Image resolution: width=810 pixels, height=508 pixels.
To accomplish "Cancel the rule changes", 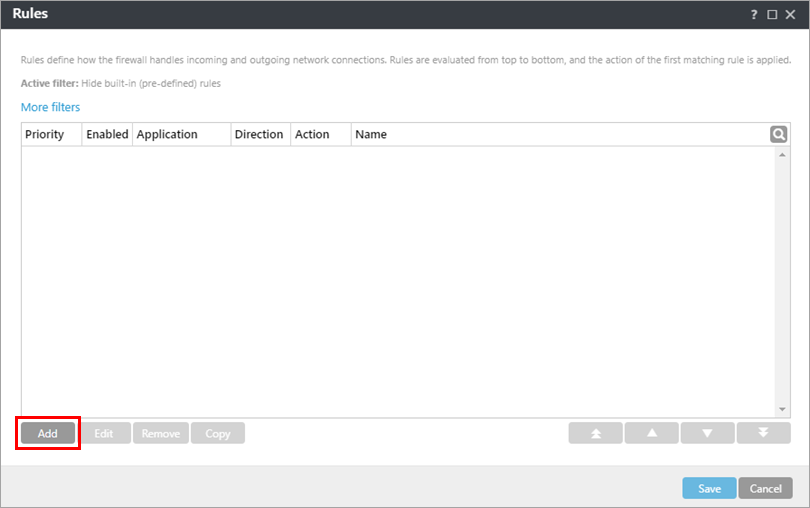I will pos(765,488).
